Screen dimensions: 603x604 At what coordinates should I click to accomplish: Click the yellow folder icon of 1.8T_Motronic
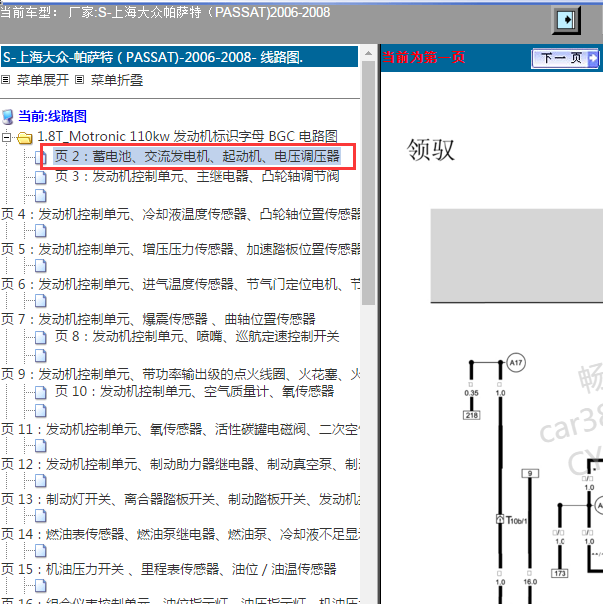[x=25, y=138]
